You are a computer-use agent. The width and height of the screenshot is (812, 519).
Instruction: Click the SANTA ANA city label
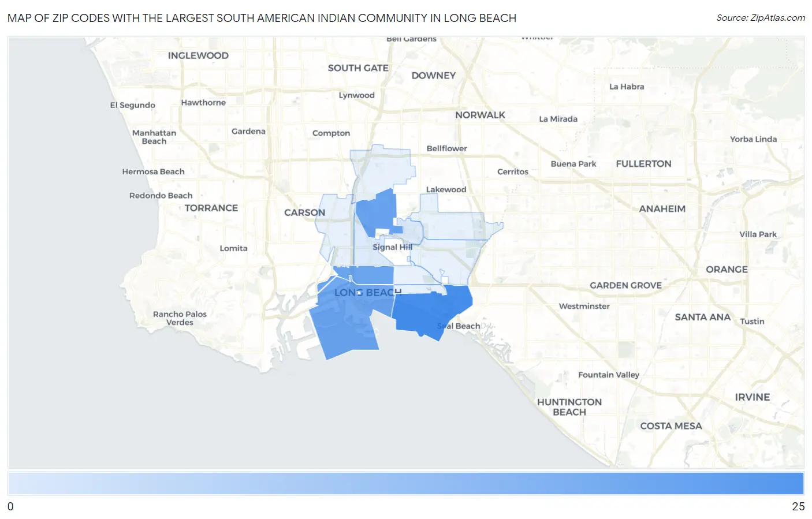point(702,317)
